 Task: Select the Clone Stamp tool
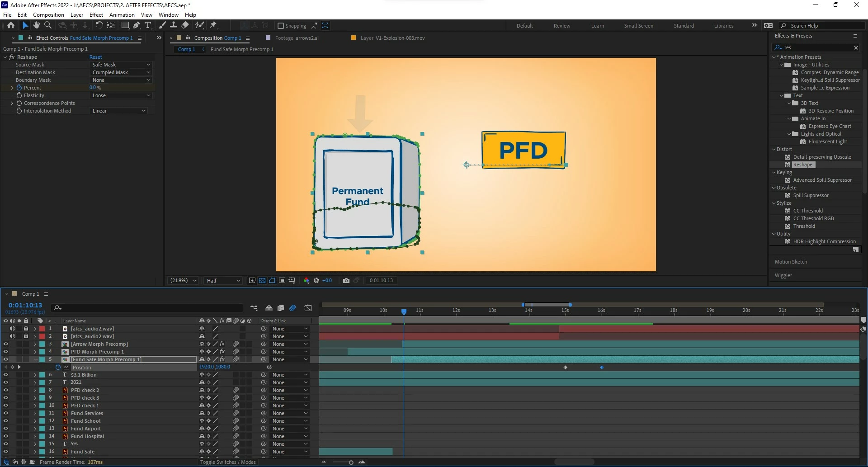tap(174, 25)
